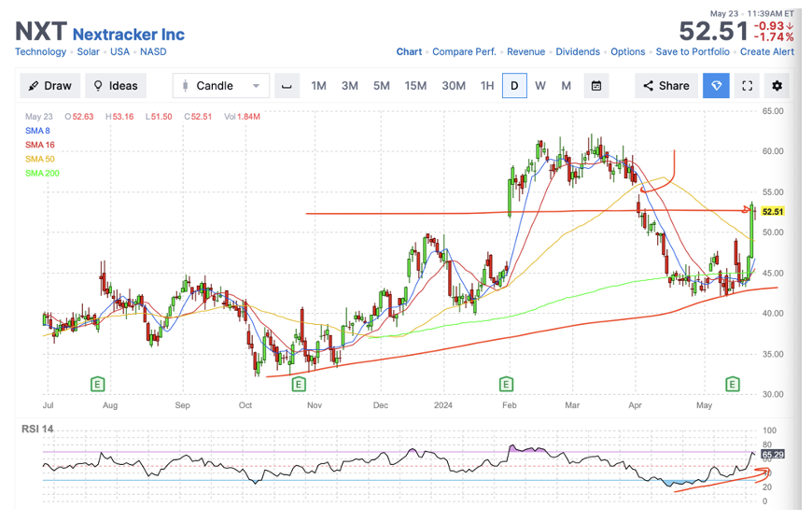Open the USA country link
This screenshot has width=812, height=522.
(119, 52)
